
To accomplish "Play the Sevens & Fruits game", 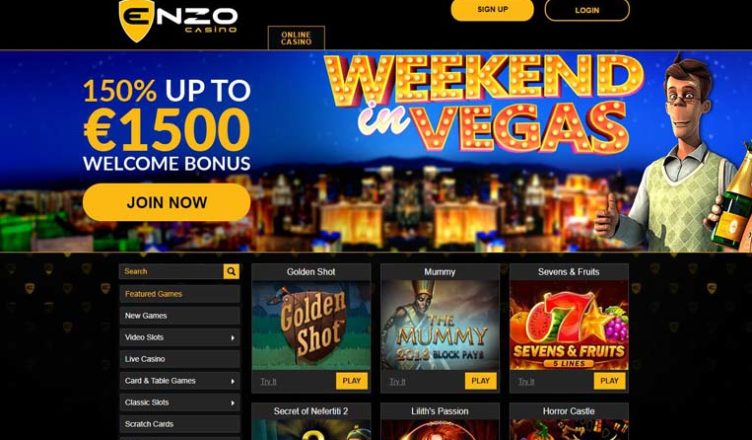I will click(610, 381).
